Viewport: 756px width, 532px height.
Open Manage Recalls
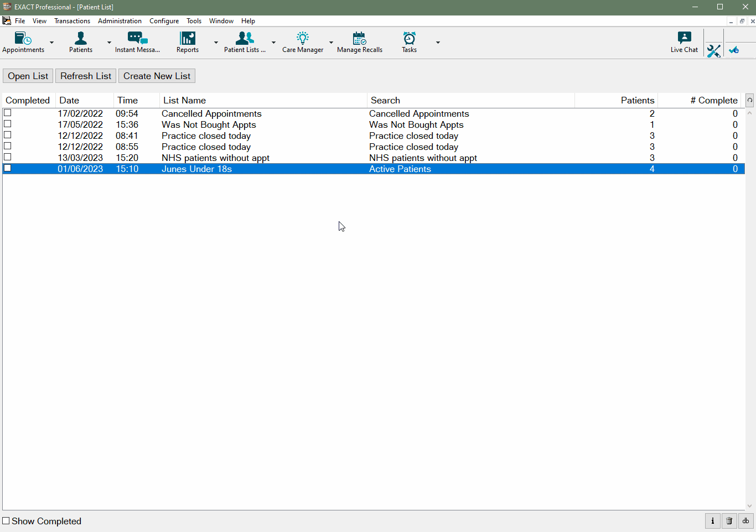359,40
